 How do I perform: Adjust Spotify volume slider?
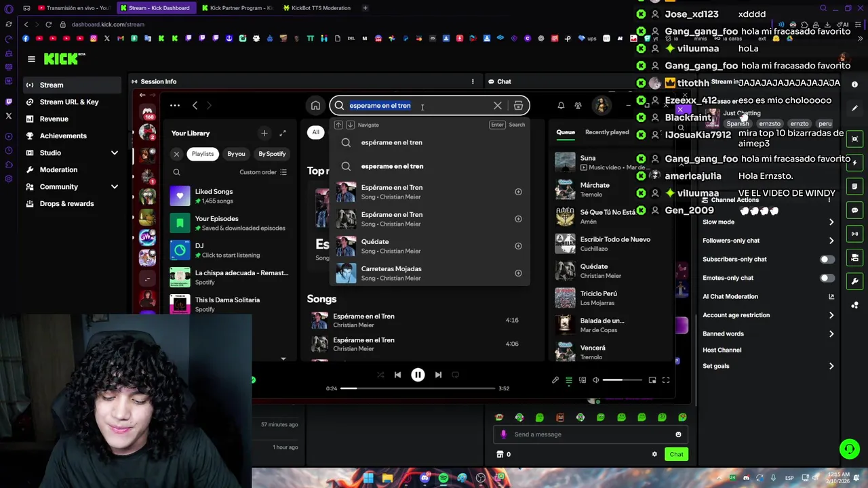(622, 380)
